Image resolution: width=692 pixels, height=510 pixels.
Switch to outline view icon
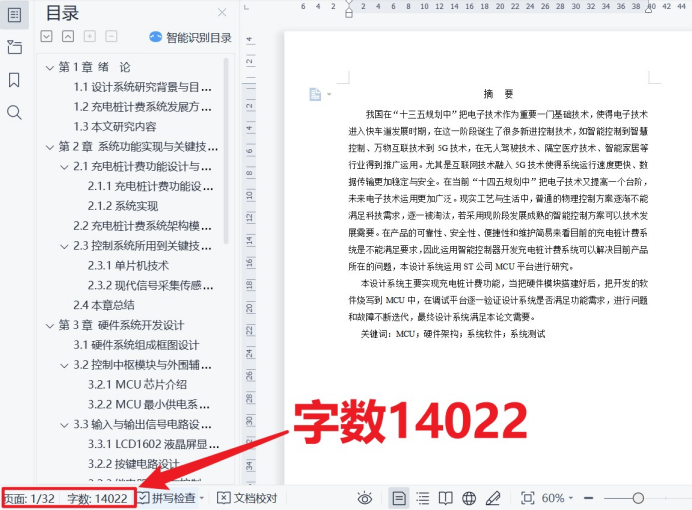pos(423,499)
